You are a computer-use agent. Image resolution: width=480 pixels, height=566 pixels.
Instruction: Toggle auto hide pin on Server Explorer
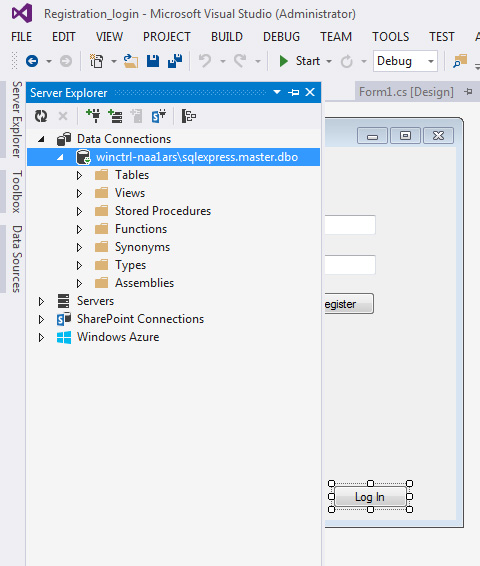click(x=294, y=92)
